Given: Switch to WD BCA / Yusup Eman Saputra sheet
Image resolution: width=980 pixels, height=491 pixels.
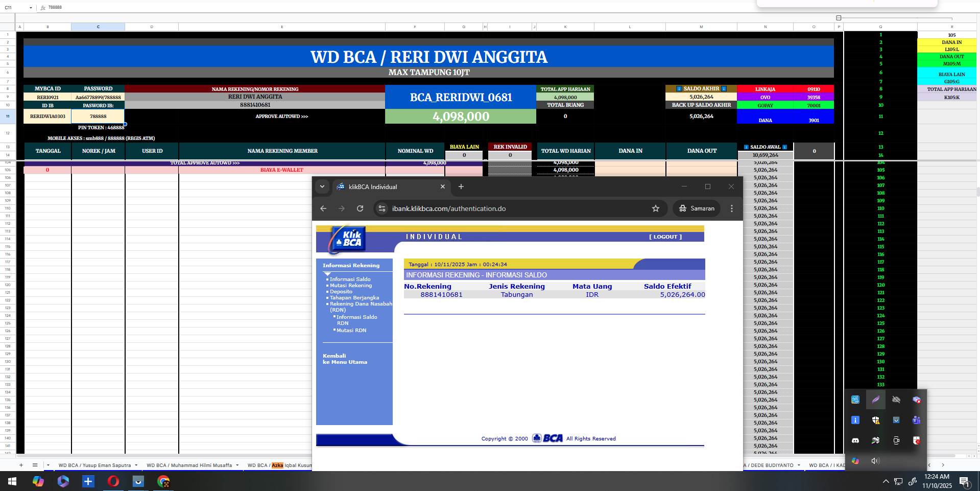Looking at the screenshot, I should coord(94,465).
